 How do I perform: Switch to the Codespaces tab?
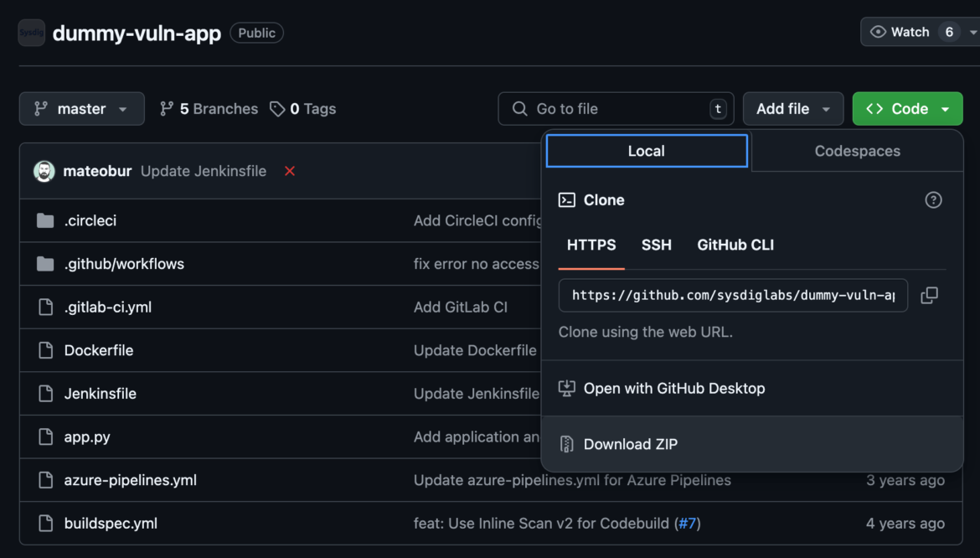click(858, 151)
